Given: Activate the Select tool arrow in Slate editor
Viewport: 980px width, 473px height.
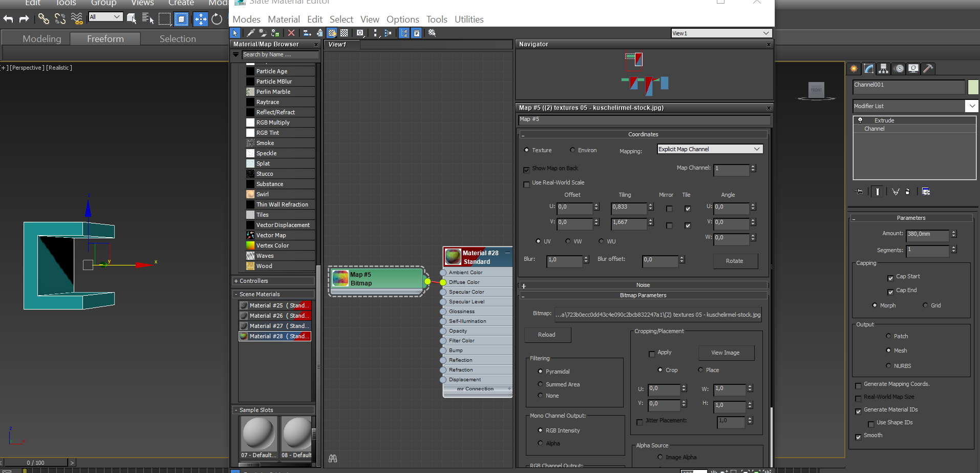Looking at the screenshot, I should (x=235, y=32).
